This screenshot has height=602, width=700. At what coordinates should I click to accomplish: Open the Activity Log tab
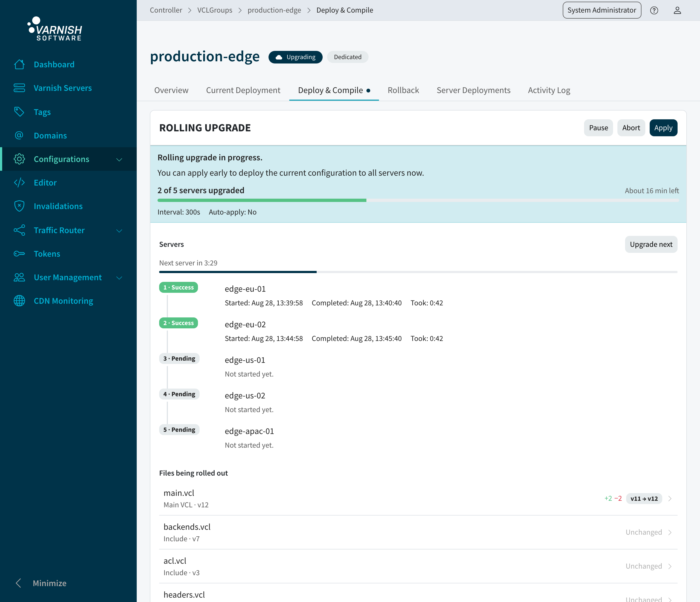549,90
